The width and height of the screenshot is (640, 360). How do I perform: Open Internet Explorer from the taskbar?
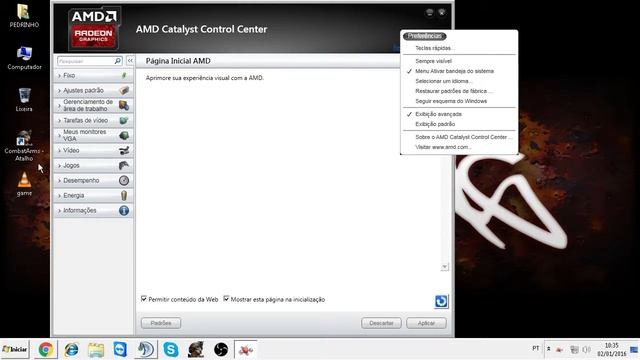[x=71, y=350]
